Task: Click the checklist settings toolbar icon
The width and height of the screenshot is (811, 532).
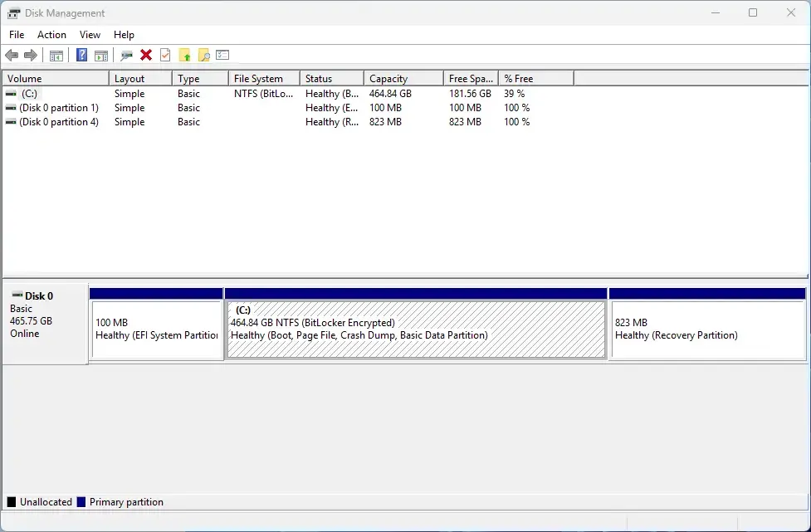Action: [222, 55]
